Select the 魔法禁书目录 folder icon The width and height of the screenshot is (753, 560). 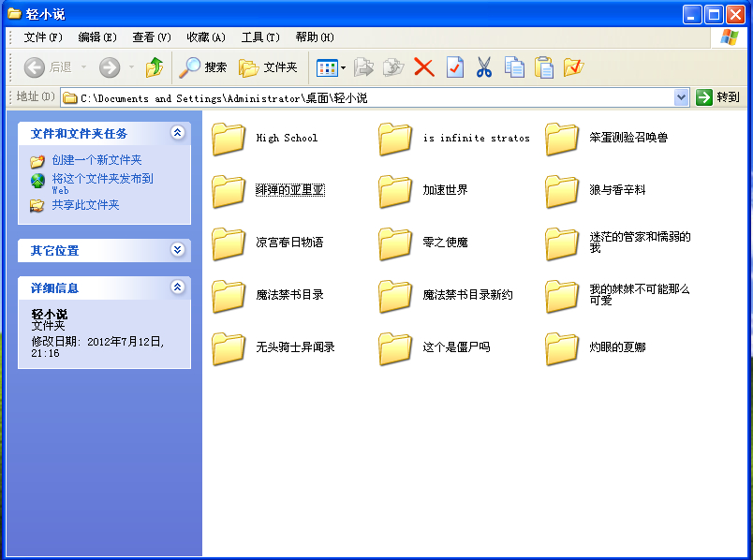point(229,296)
